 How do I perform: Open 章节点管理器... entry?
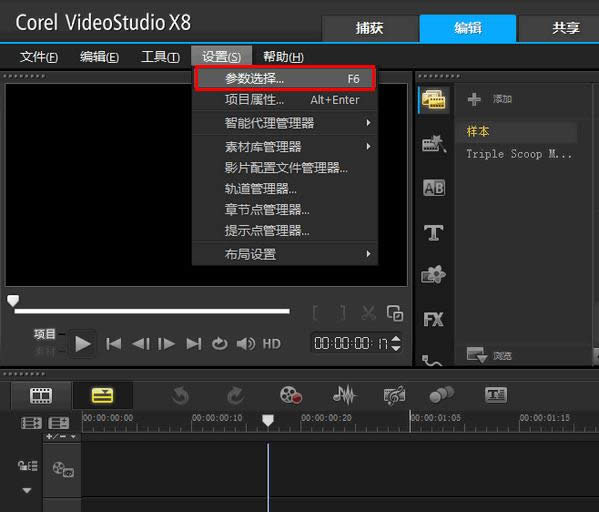coord(285,209)
